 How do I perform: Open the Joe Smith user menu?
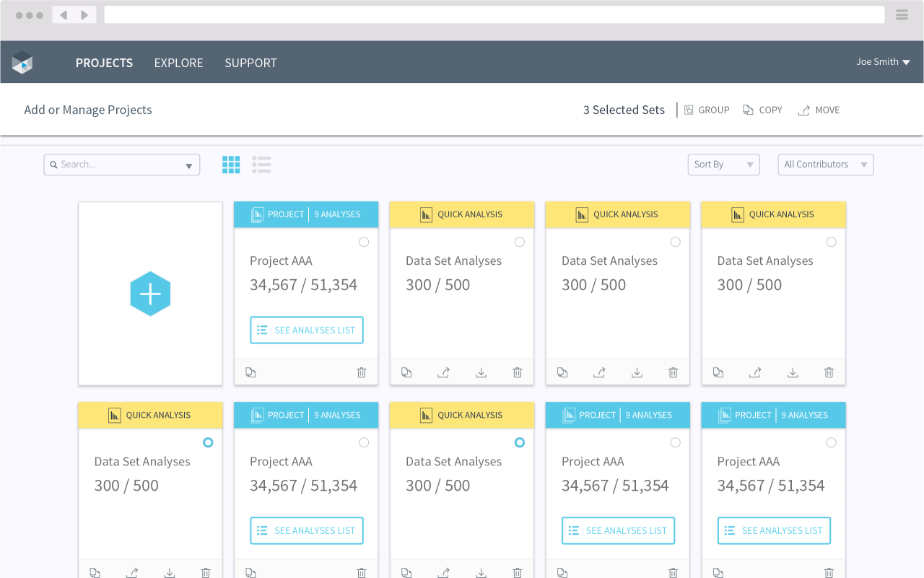click(883, 62)
